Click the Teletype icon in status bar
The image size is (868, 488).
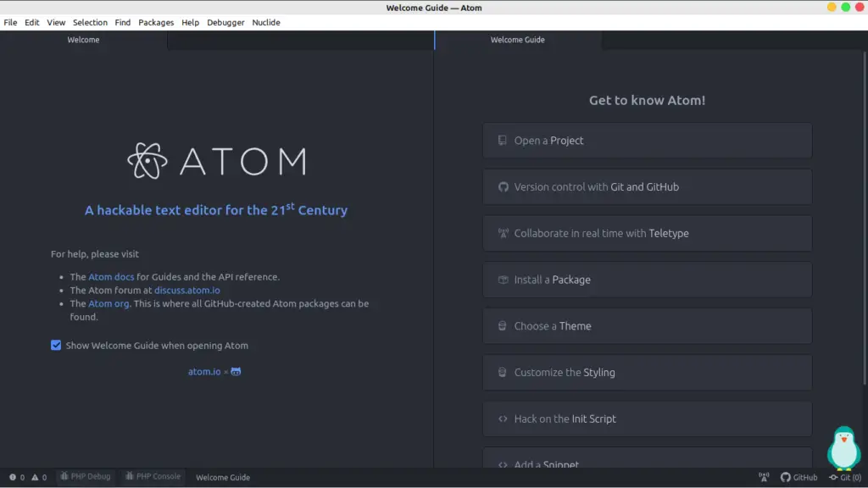[764, 477]
